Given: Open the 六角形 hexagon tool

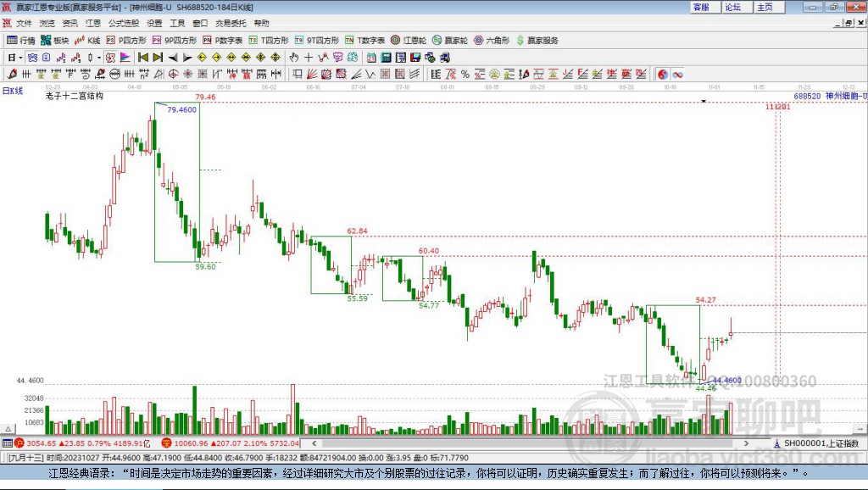Looking at the screenshot, I should [x=492, y=41].
